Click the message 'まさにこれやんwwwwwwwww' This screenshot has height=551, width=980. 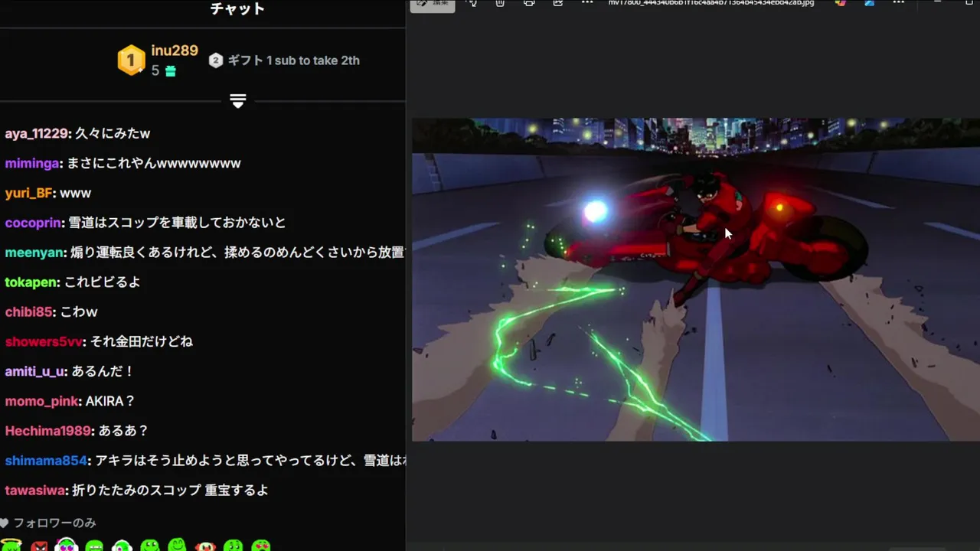tap(154, 163)
